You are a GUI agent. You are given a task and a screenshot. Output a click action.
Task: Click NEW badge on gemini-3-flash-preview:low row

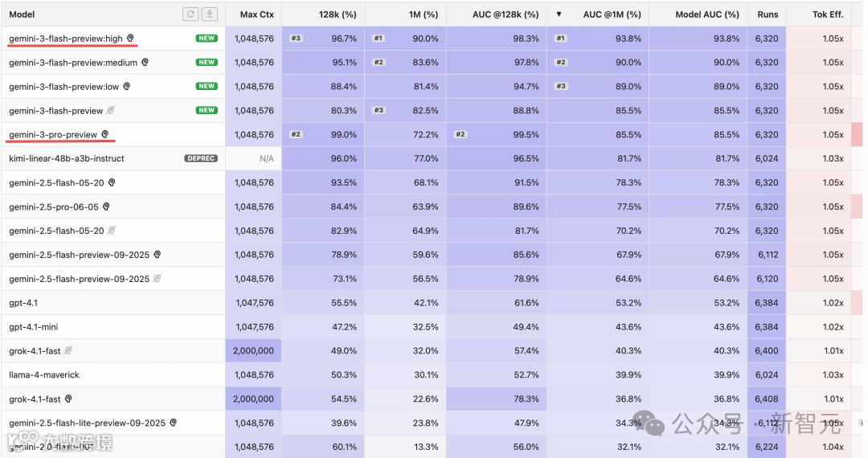[207, 86]
